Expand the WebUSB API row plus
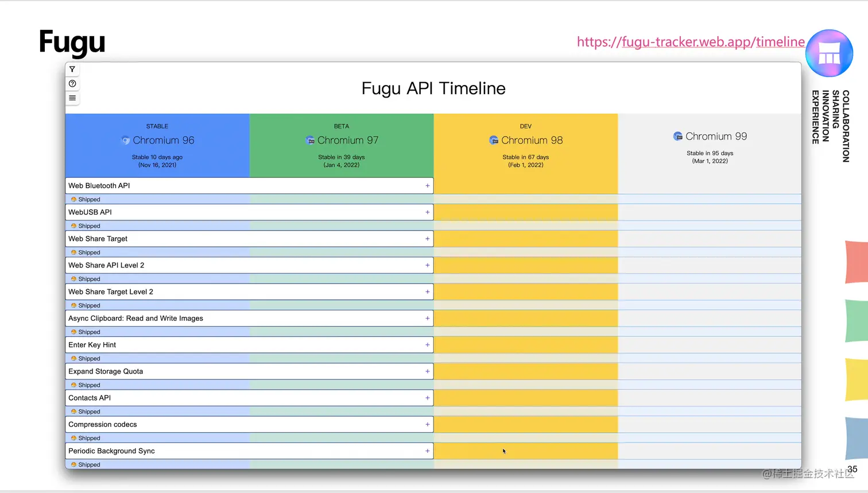The height and width of the screenshot is (493, 868). [427, 212]
